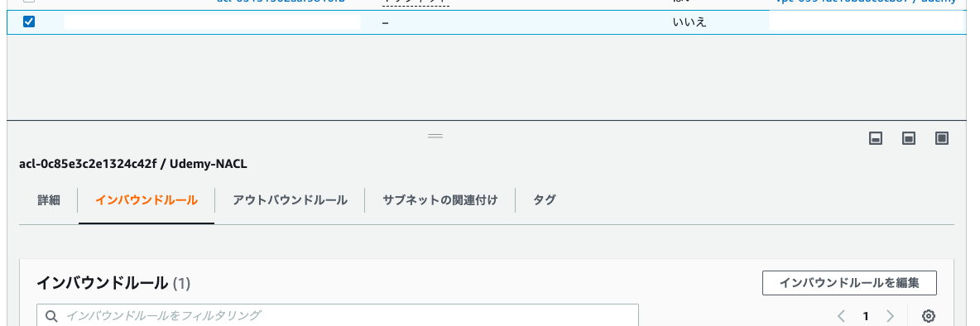This screenshot has width=980, height=326.
Task: Open the アウトバウンドルール tab
Action: [290, 200]
